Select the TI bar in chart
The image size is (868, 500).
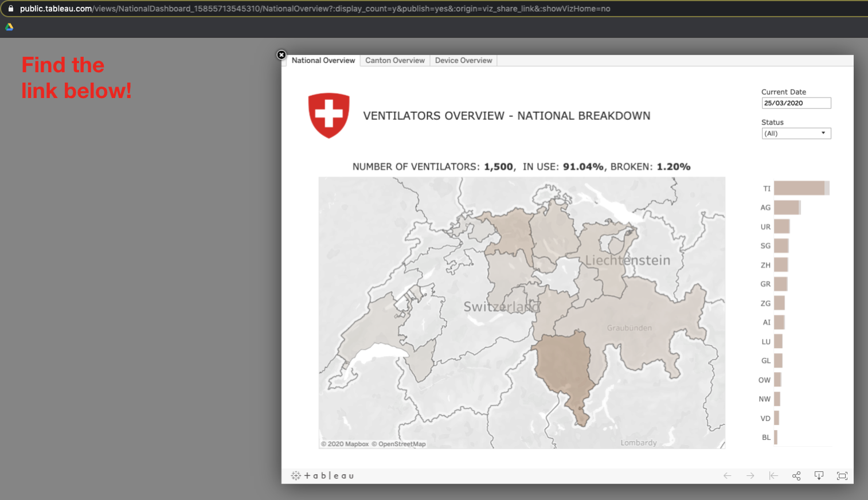pyautogui.click(x=801, y=188)
